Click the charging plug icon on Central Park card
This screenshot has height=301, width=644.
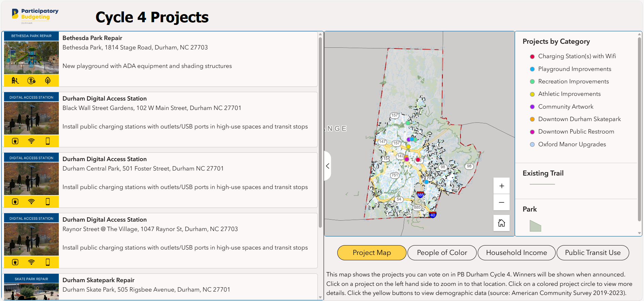[15, 201]
